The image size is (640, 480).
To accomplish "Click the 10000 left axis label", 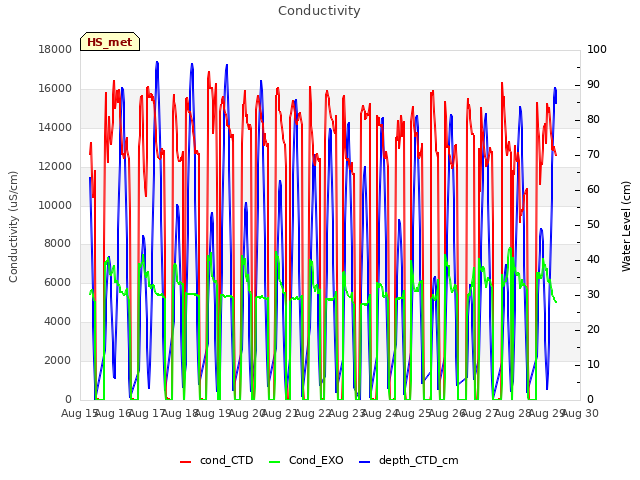I will click(55, 205).
